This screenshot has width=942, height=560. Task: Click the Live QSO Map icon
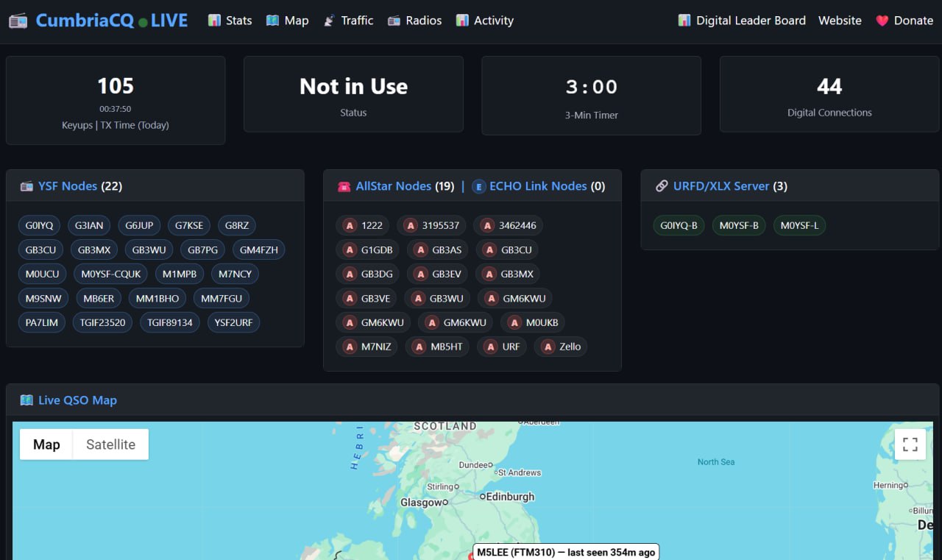click(26, 400)
